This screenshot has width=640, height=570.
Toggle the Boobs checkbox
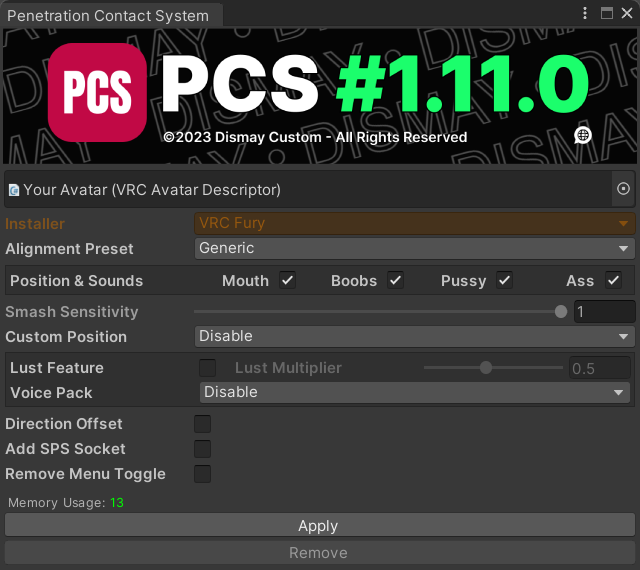[x=396, y=281]
